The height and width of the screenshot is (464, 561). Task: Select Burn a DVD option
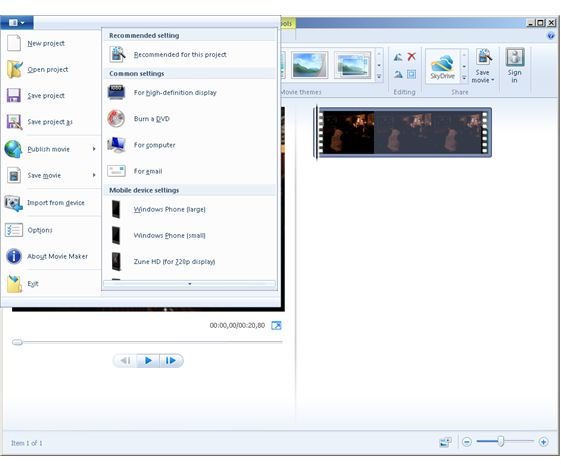click(x=190, y=118)
